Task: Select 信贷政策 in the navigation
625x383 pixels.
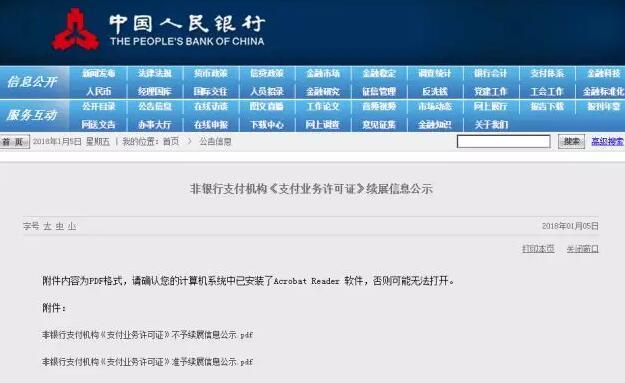Action: tap(267, 73)
